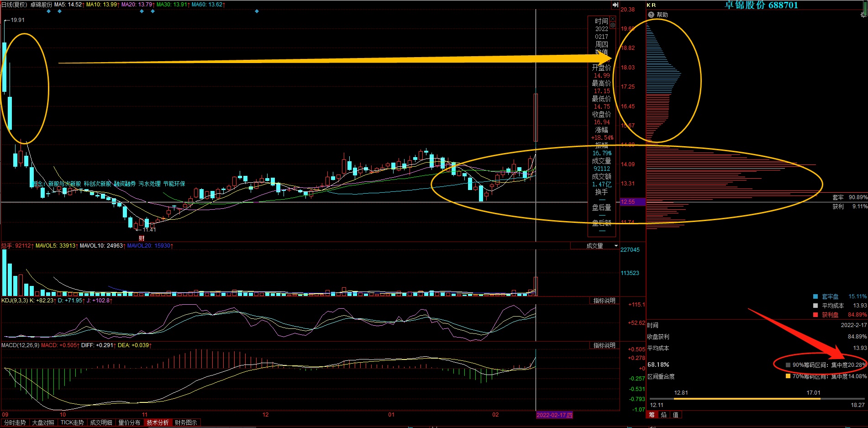Click the KDJ(9,3,3) indicator name
The image size is (868, 428).
(x=15, y=301)
